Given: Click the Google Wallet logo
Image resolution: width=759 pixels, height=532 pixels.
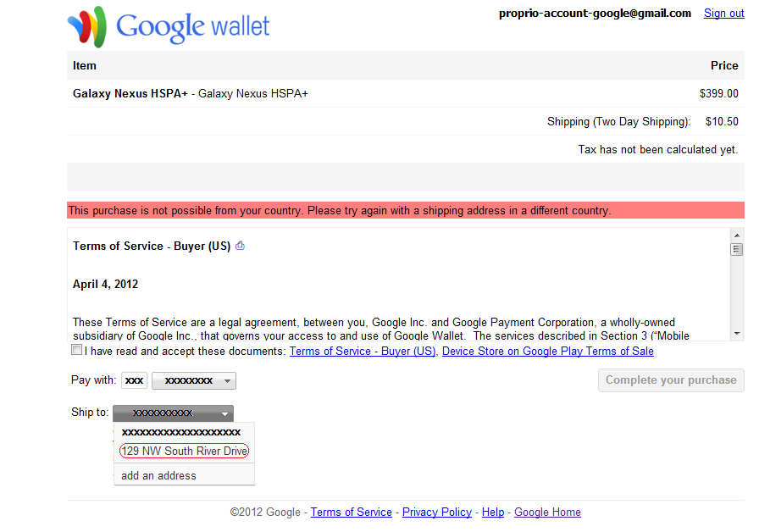Looking at the screenshot, I should [169, 26].
